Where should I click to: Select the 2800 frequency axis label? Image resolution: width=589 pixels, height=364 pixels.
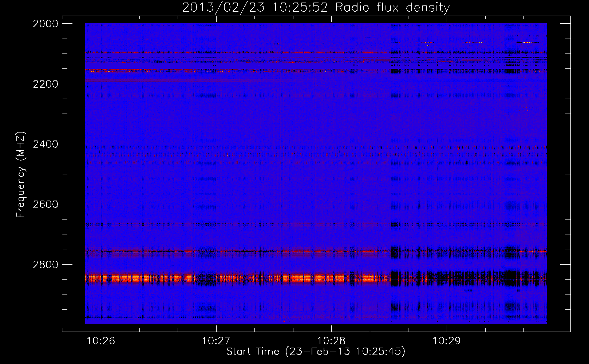pos(46,265)
